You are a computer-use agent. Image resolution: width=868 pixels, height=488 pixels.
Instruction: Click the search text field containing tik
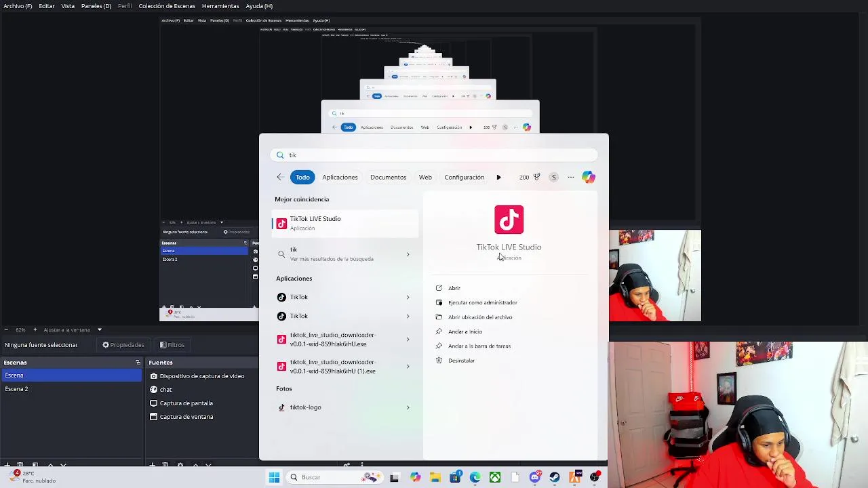coord(434,155)
